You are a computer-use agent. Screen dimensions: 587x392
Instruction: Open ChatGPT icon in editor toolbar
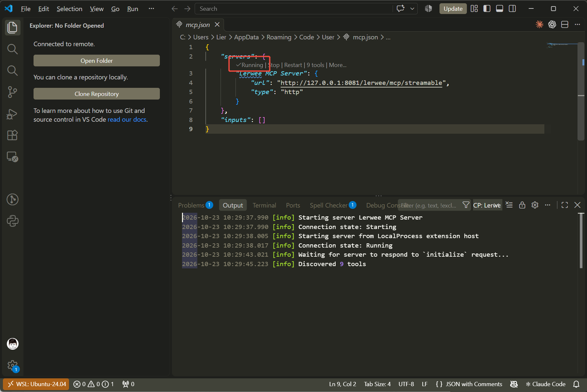552,24
